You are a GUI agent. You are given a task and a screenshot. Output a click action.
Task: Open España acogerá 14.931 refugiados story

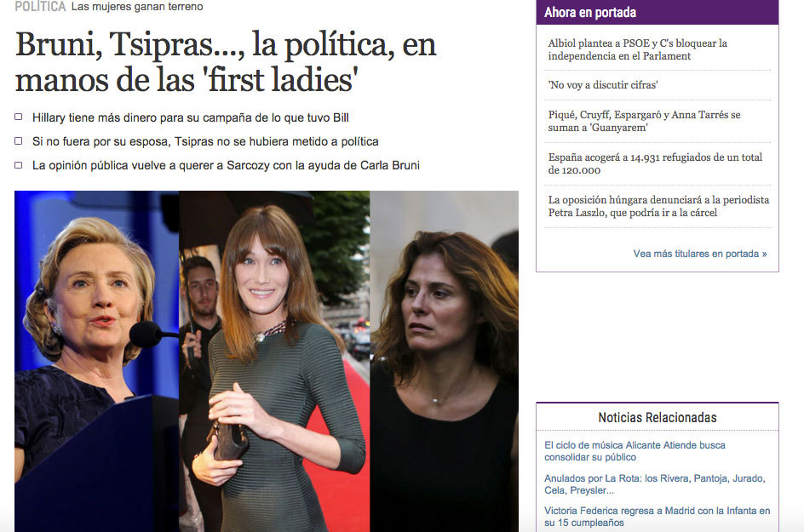point(655,163)
